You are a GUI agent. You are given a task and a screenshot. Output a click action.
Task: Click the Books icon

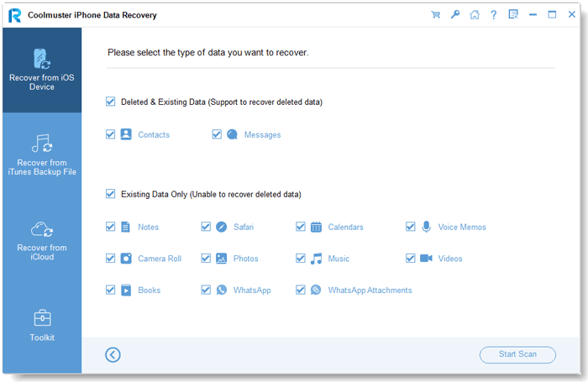click(x=126, y=290)
